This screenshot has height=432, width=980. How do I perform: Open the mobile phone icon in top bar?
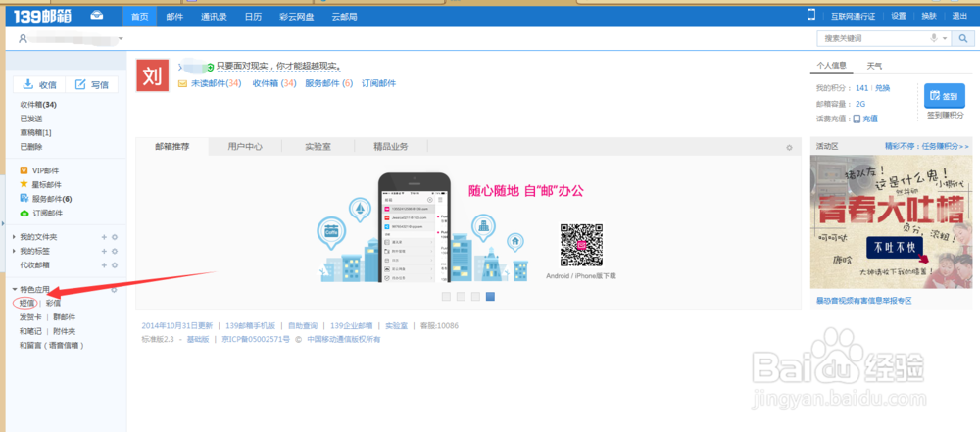[x=811, y=15]
